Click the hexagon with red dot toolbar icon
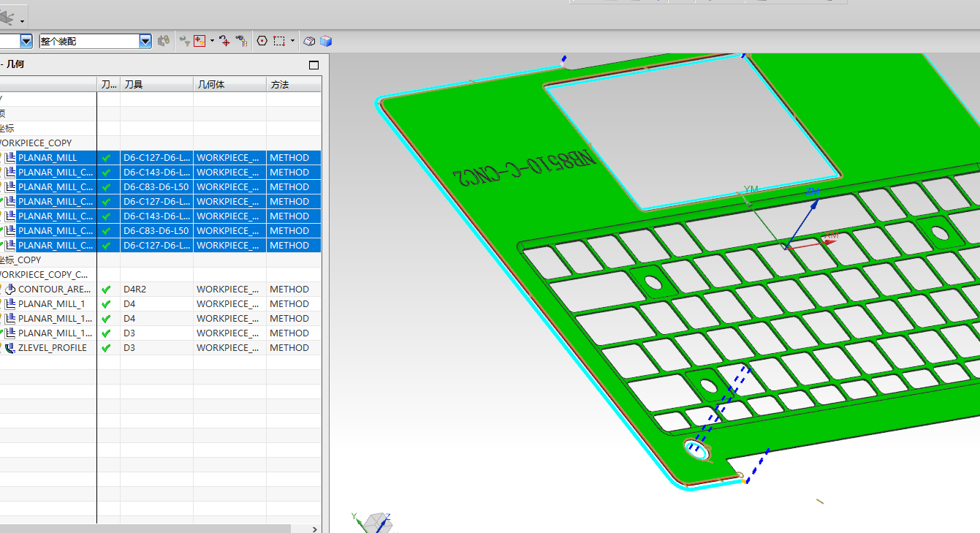980x533 pixels. (x=262, y=42)
